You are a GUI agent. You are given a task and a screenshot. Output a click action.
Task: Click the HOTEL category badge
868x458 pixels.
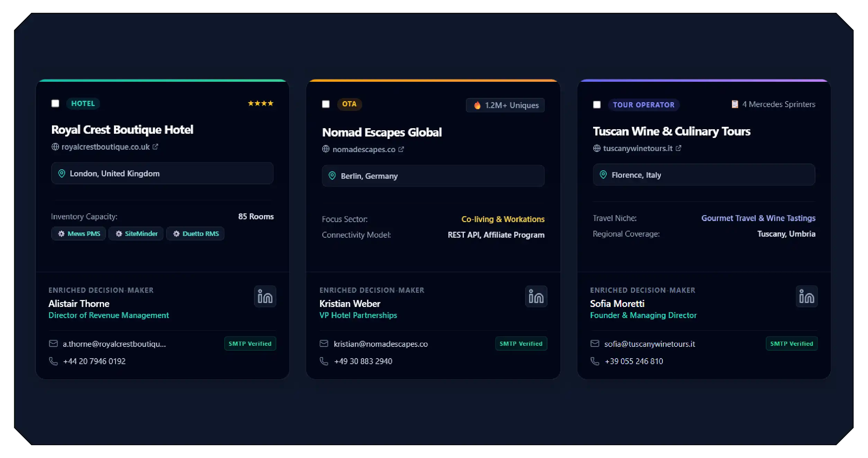click(x=83, y=104)
